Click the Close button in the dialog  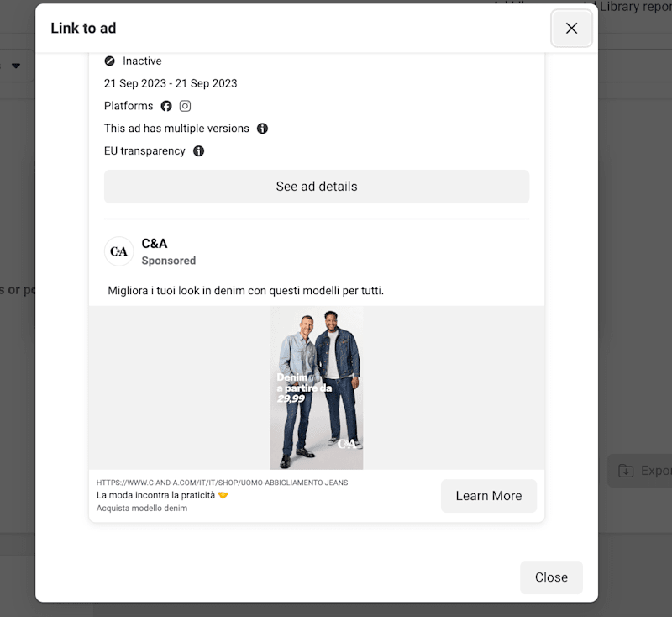551,577
